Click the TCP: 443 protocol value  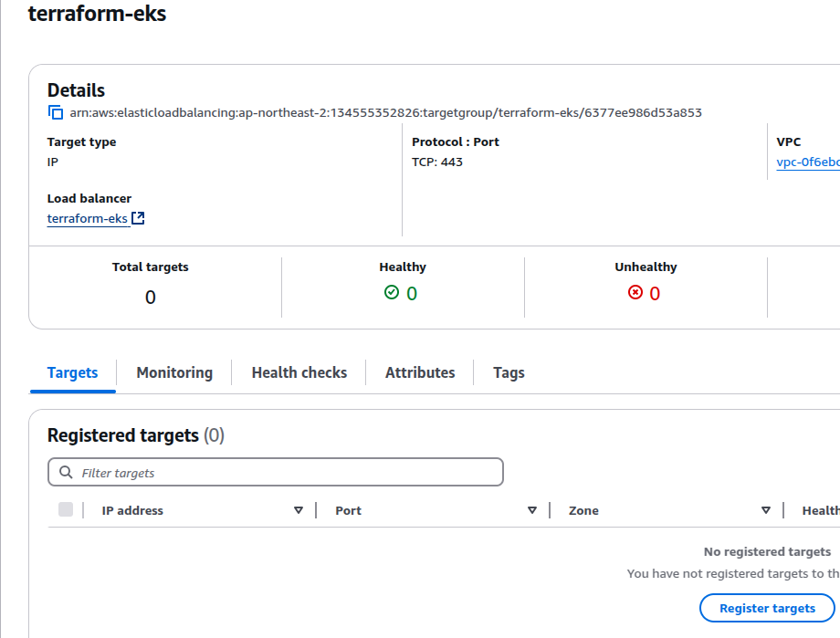(437, 162)
